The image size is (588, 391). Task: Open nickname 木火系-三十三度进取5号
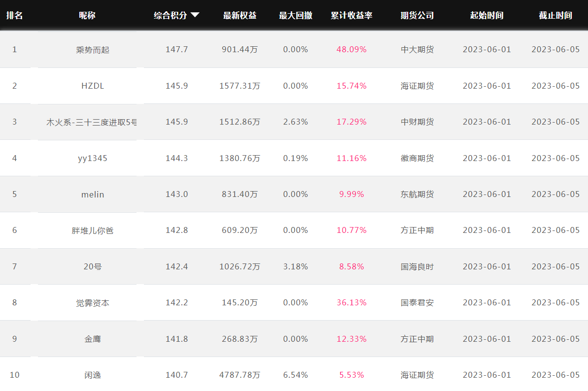click(92, 122)
